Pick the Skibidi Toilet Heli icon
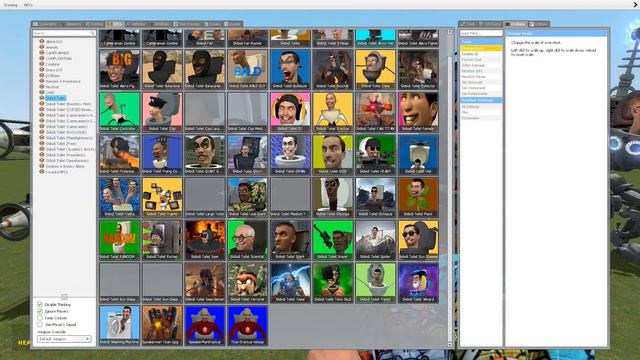 pos(418,155)
